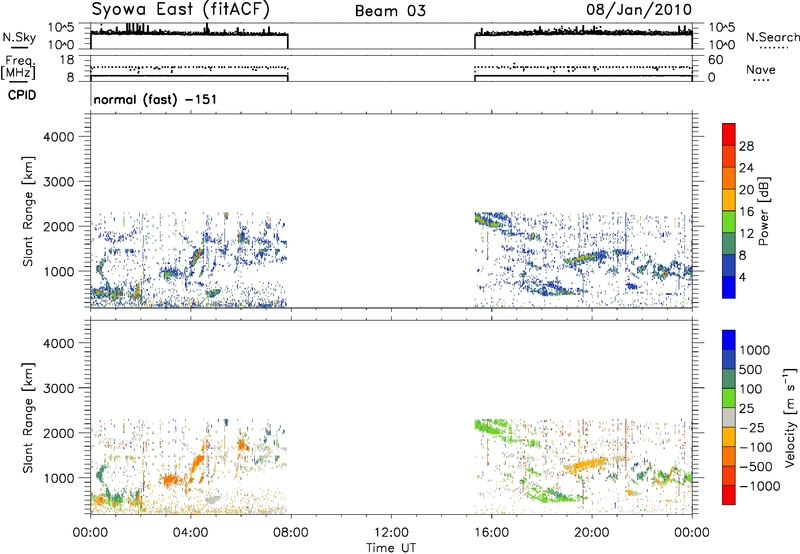Click the 'N.Search' legend label

tap(772, 37)
